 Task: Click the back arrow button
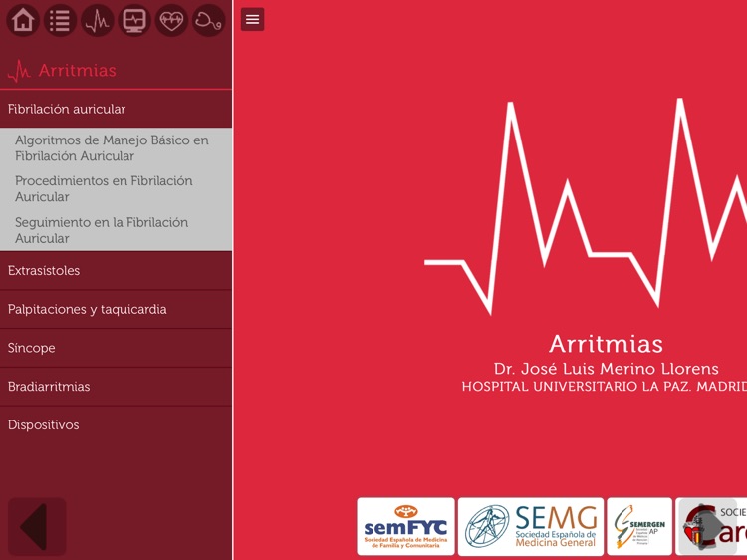37,527
